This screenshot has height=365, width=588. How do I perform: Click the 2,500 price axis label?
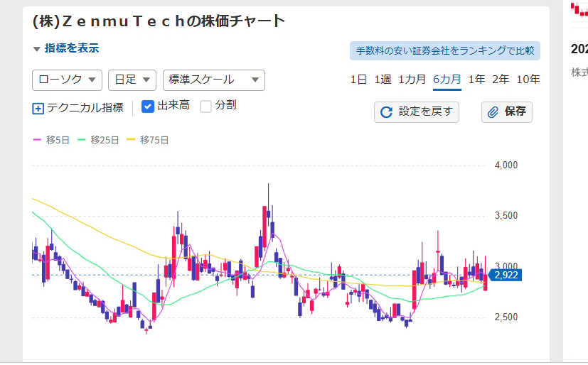click(x=506, y=317)
